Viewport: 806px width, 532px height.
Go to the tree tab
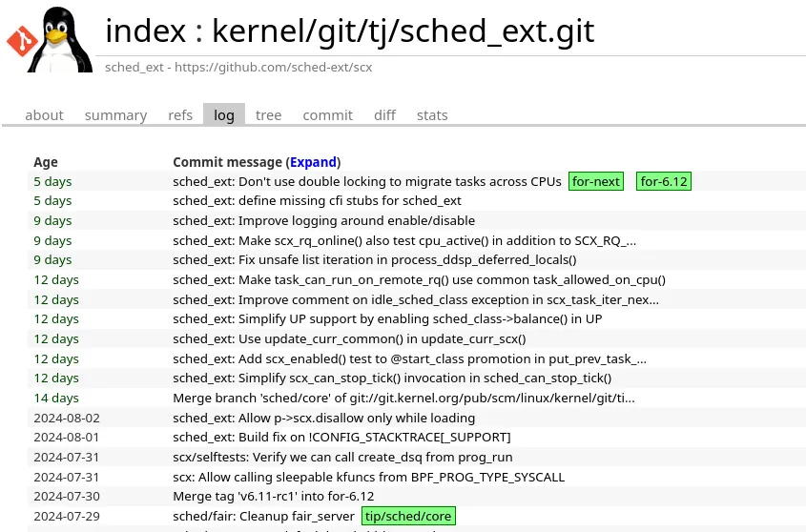[x=268, y=115]
